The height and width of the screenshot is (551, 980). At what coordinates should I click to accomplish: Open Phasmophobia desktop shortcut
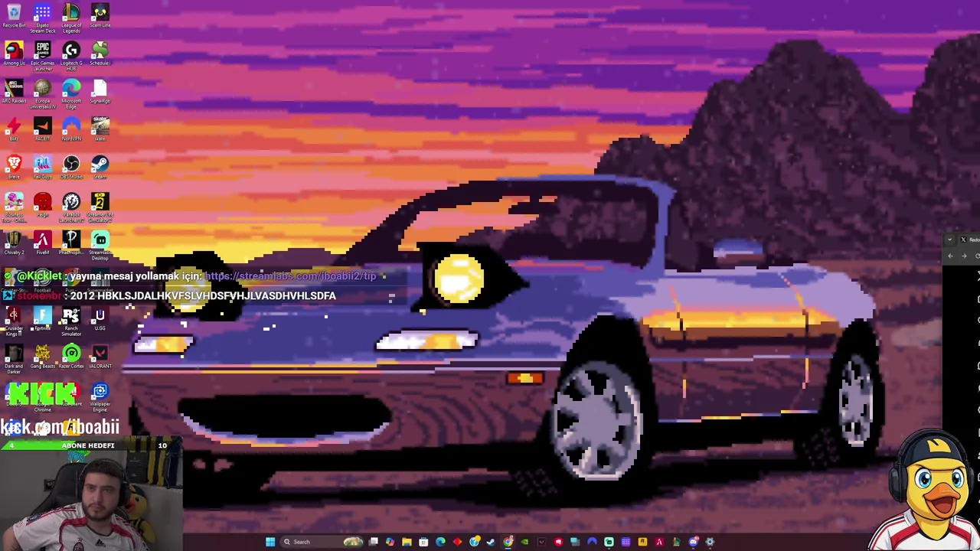click(71, 243)
